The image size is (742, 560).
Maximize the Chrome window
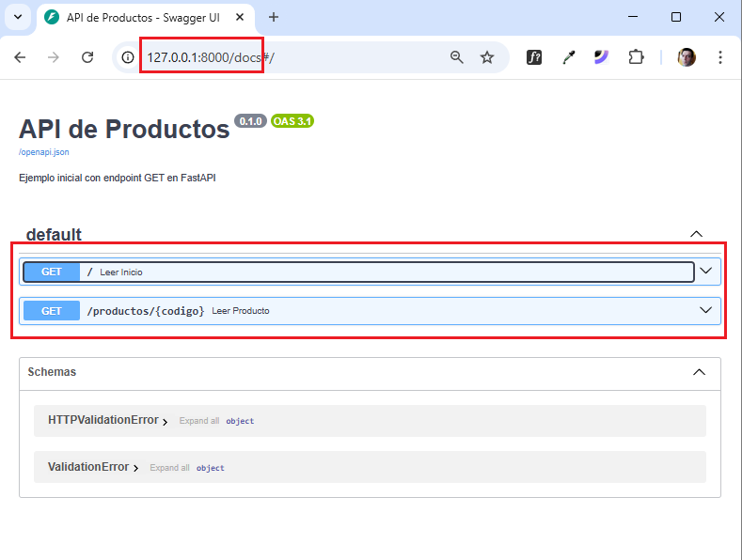click(x=676, y=17)
